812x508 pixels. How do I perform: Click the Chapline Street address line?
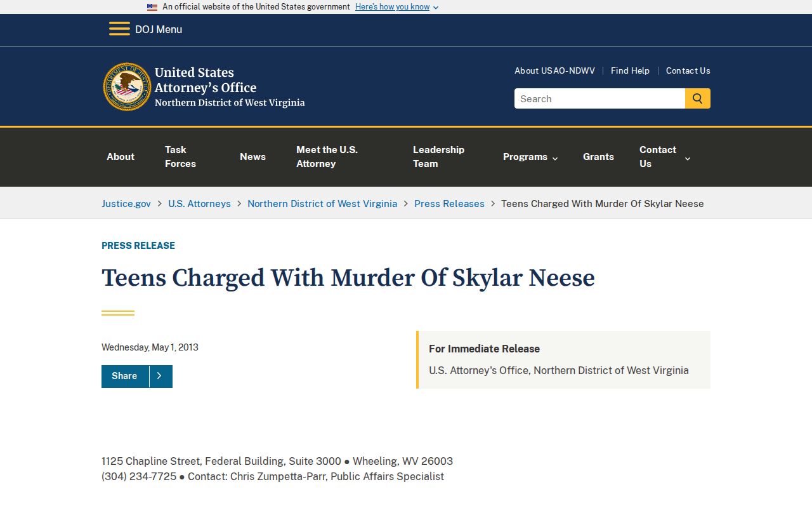coord(277,462)
